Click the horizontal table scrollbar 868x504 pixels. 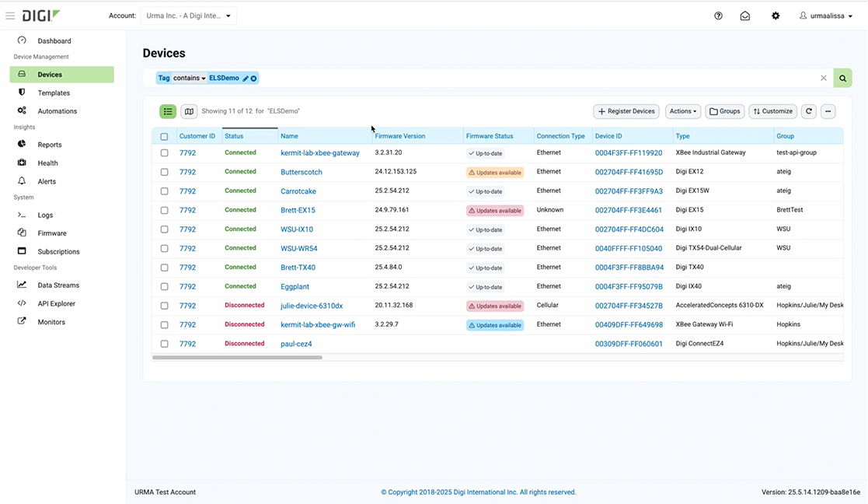click(237, 358)
